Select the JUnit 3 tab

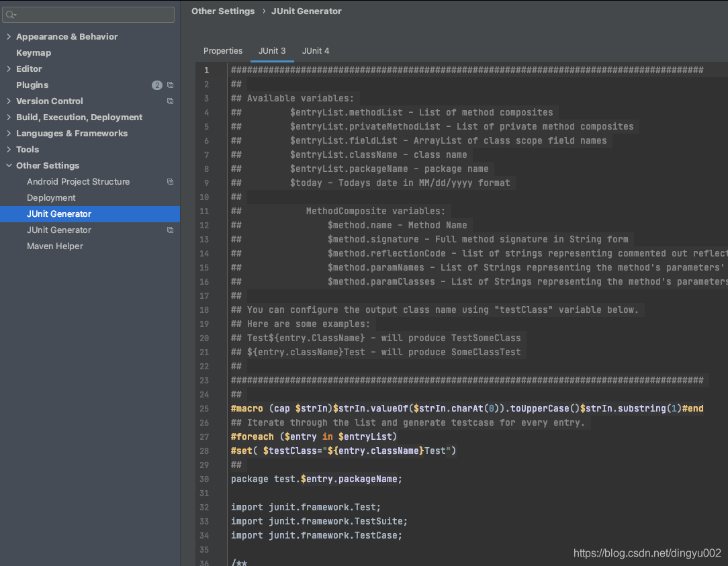272,50
